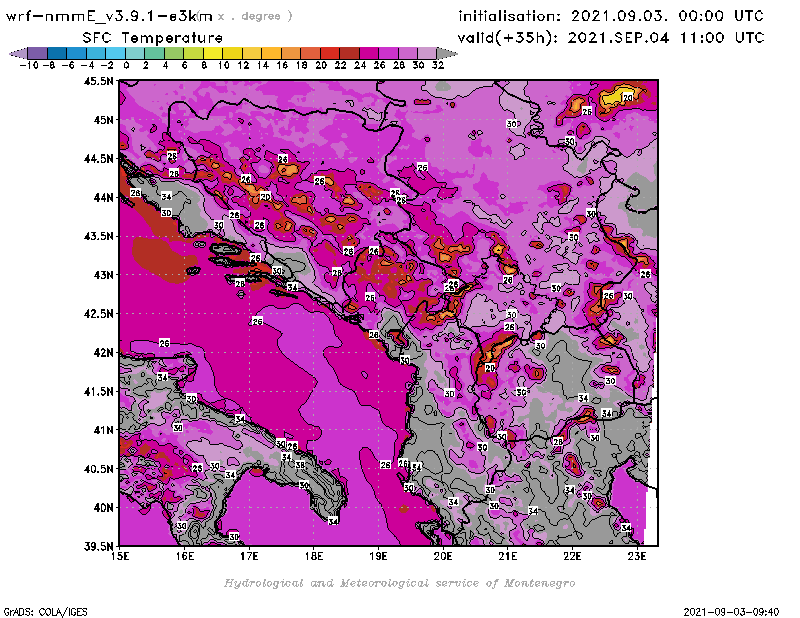Click the orange legend swatch between 16 and 18
Screen dimensions: 800x618
(291, 53)
